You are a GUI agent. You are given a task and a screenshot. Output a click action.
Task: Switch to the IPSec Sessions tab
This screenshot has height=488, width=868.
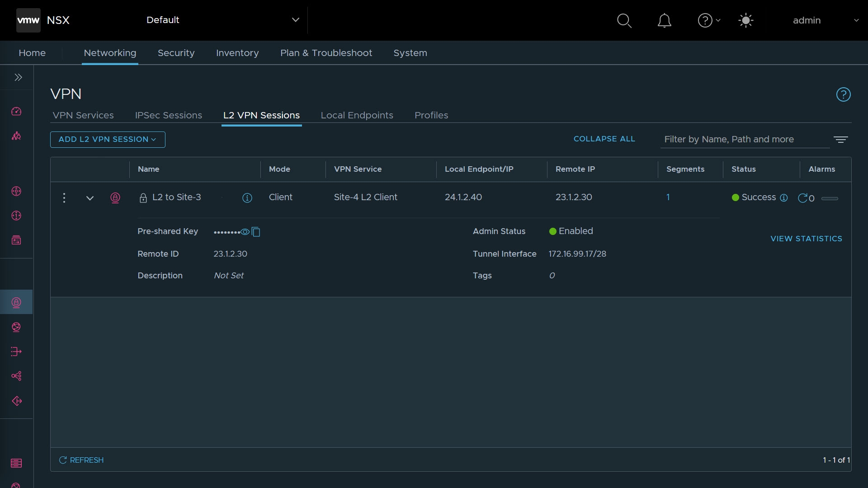[x=168, y=115]
